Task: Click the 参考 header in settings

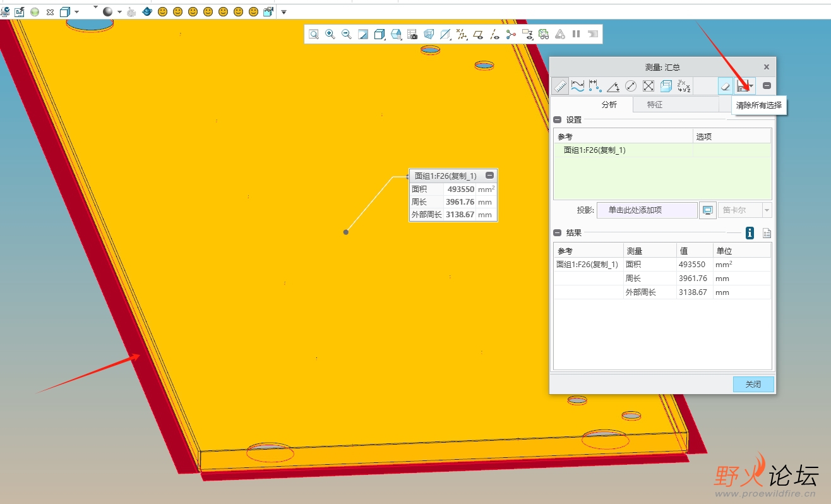Action: tap(623, 136)
